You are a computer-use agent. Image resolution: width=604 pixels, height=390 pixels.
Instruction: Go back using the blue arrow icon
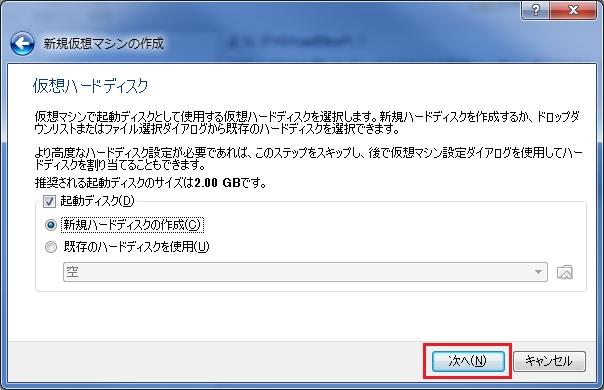pyautogui.click(x=22, y=44)
